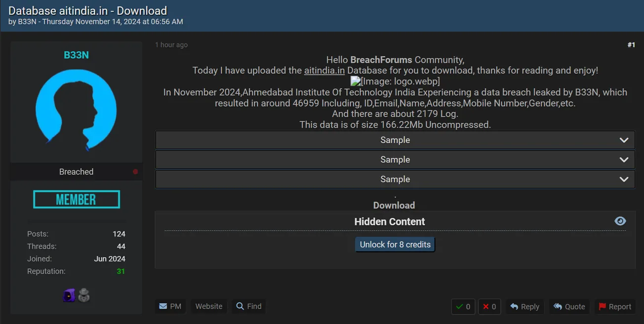Quote this post
644x324 pixels.
(569, 307)
